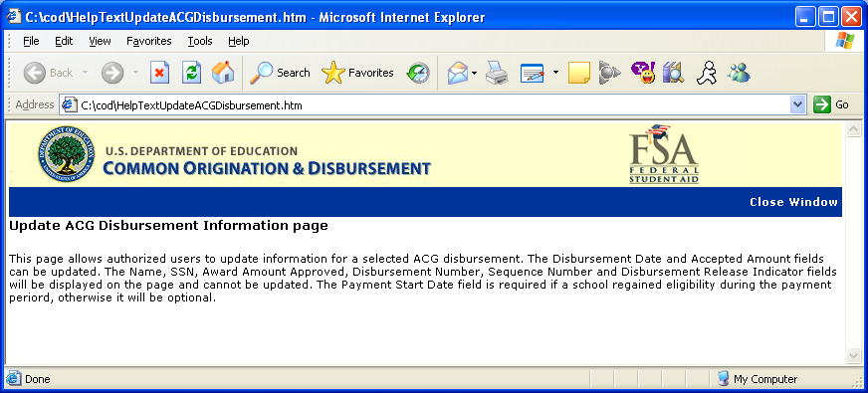
Task: Maximize the Internet Explorer window
Action: [x=829, y=17]
